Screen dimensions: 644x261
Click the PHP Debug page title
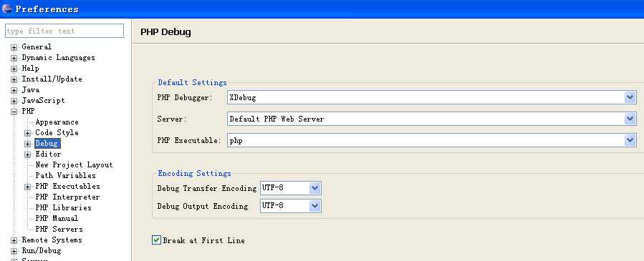click(165, 31)
